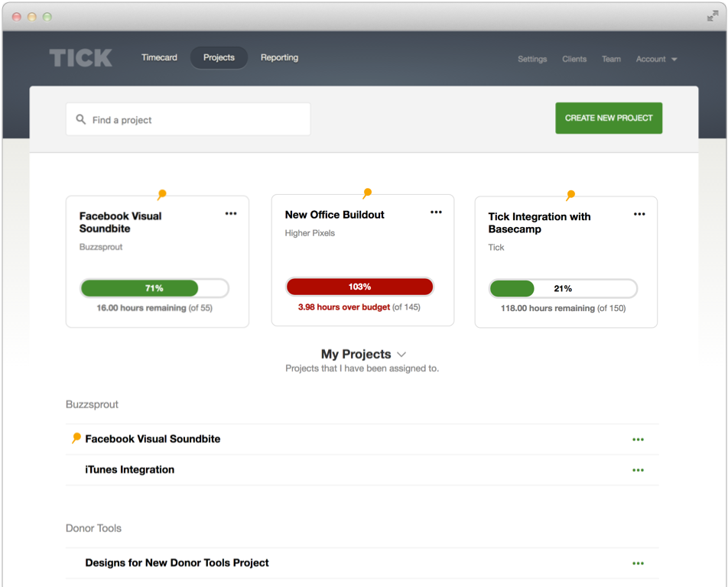This screenshot has height=587, width=728.
Task: Open options menu on New Office Buildout card
Action: [436, 212]
